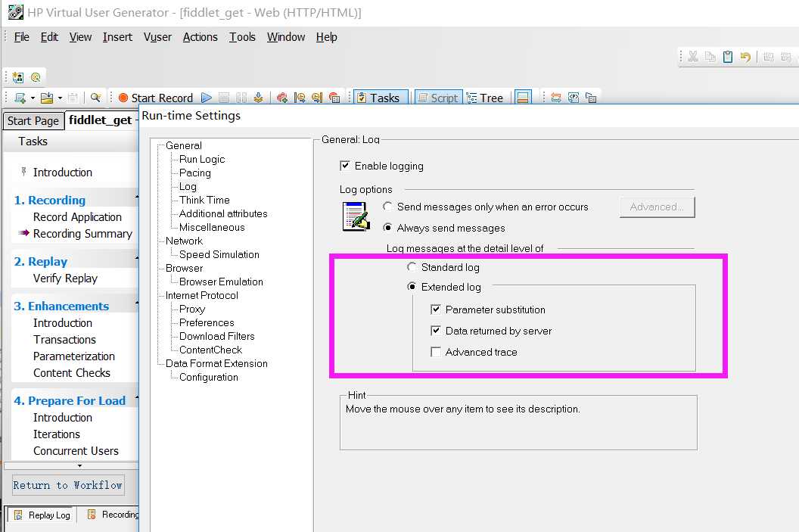Click the Advanced... button
Screen dimensions: 799x532
pyautogui.click(x=657, y=207)
